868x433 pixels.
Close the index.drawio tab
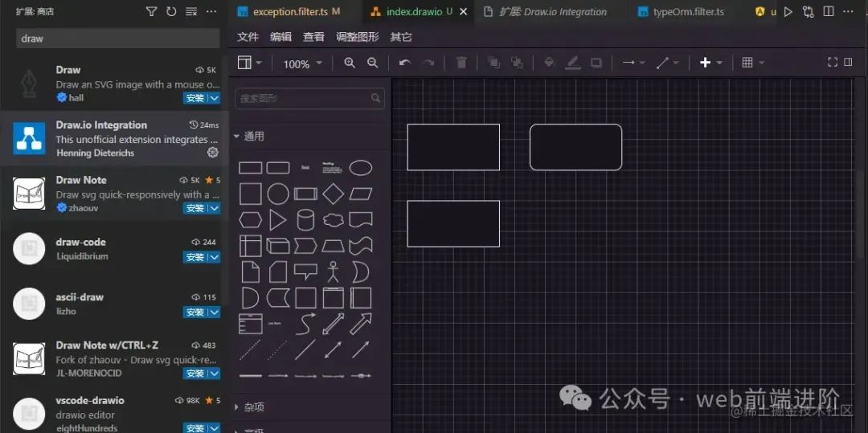click(464, 11)
